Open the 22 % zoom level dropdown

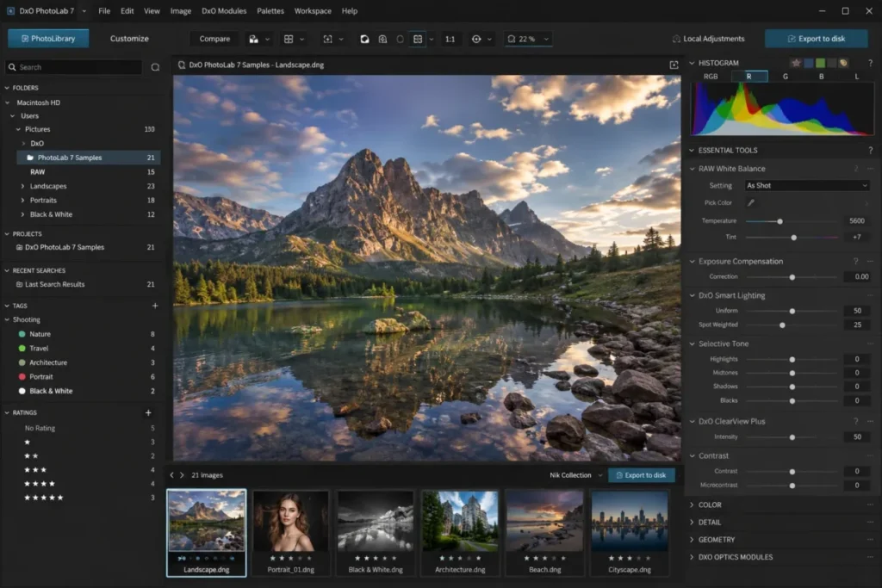click(x=527, y=39)
